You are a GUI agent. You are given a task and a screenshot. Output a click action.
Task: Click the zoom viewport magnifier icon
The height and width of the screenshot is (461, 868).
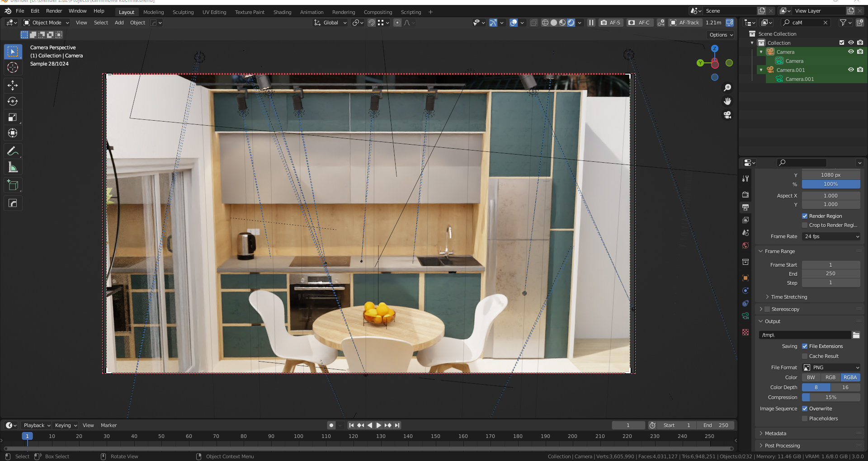click(x=727, y=88)
